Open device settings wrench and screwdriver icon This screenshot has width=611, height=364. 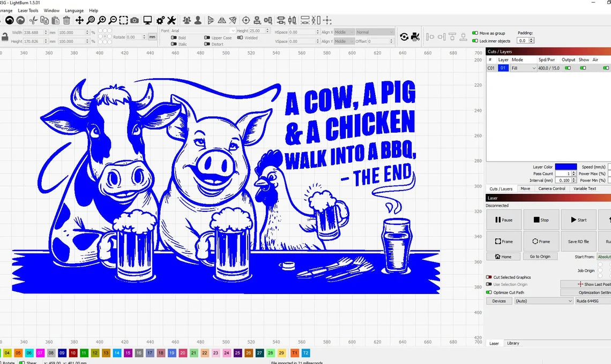coord(172,20)
